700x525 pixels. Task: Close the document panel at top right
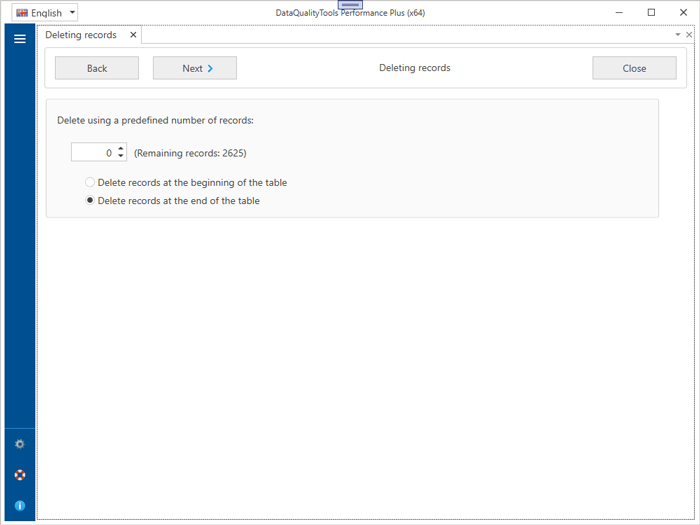click(689, 34)
